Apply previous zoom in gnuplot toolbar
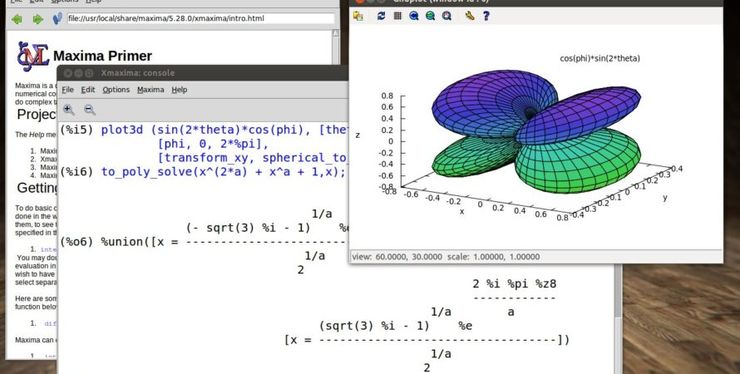This screenshot has width=740, height=374. coord(414,16)
